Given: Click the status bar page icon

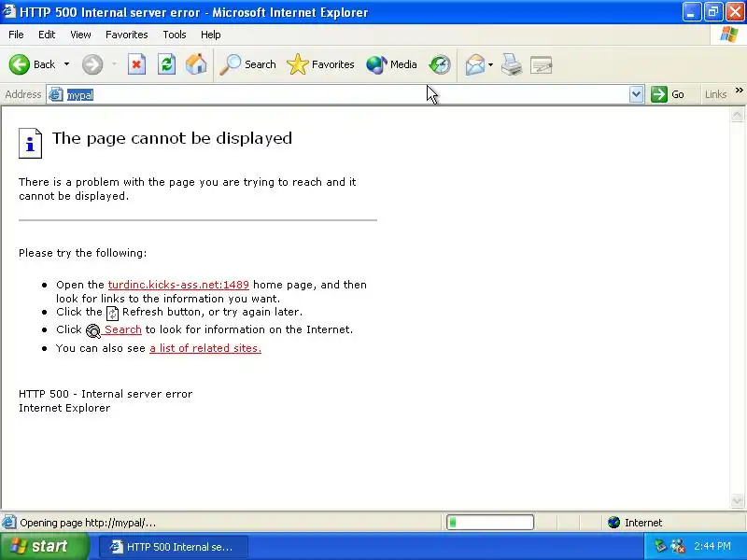Looking at the screenshot, I should [x=9, y=523].
